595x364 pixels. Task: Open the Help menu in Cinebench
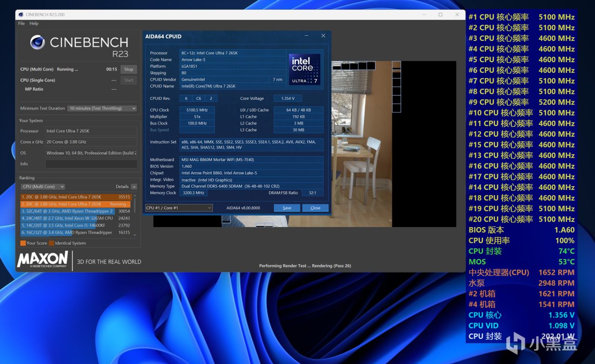pos(34,23)
